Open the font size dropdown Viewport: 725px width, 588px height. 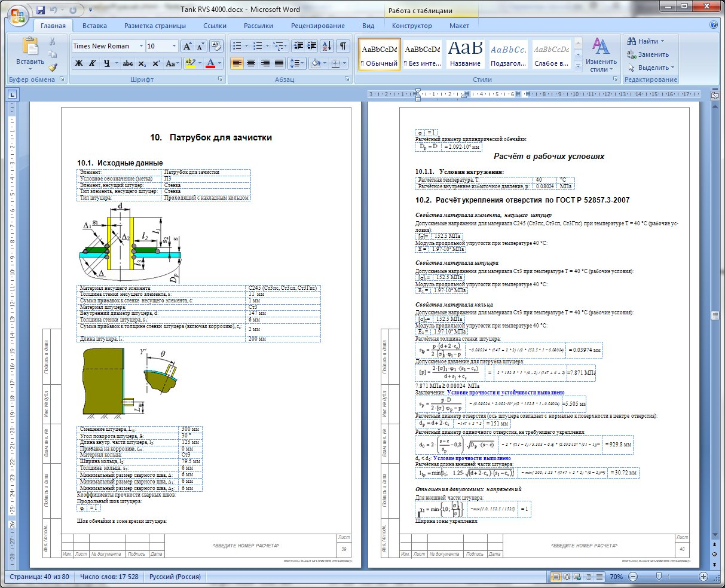[174, 46]
